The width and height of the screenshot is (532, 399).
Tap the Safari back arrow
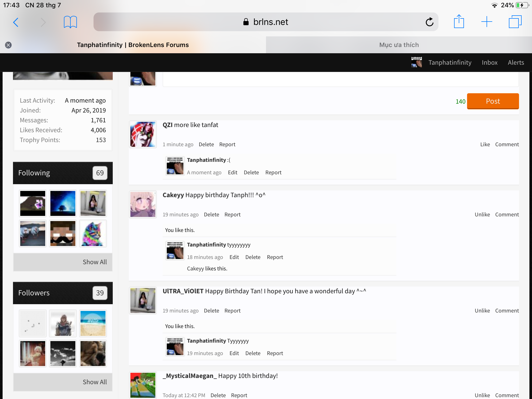point(16,22)
